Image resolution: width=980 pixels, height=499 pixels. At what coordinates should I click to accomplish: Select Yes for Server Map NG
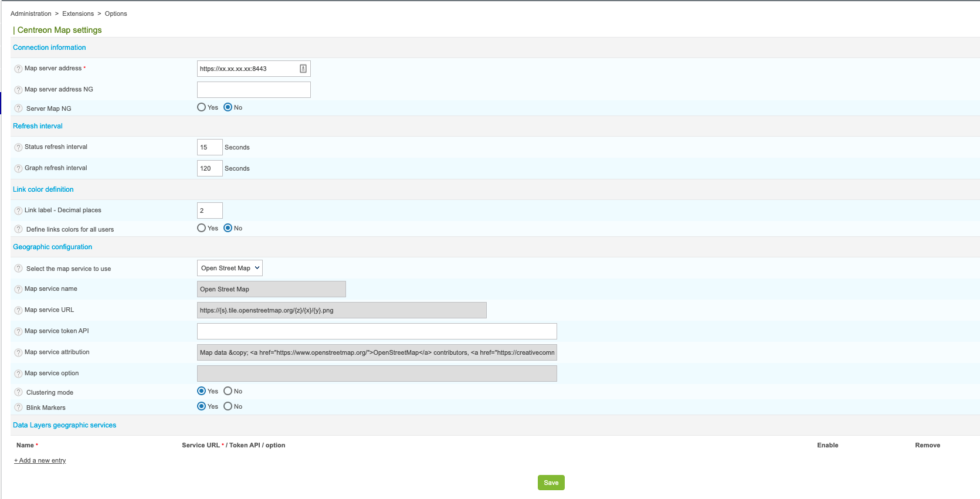pos(202,107)
